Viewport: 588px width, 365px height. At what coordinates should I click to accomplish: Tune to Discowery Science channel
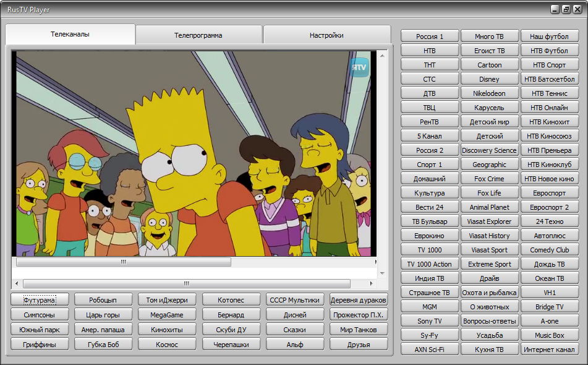(489, 150)
